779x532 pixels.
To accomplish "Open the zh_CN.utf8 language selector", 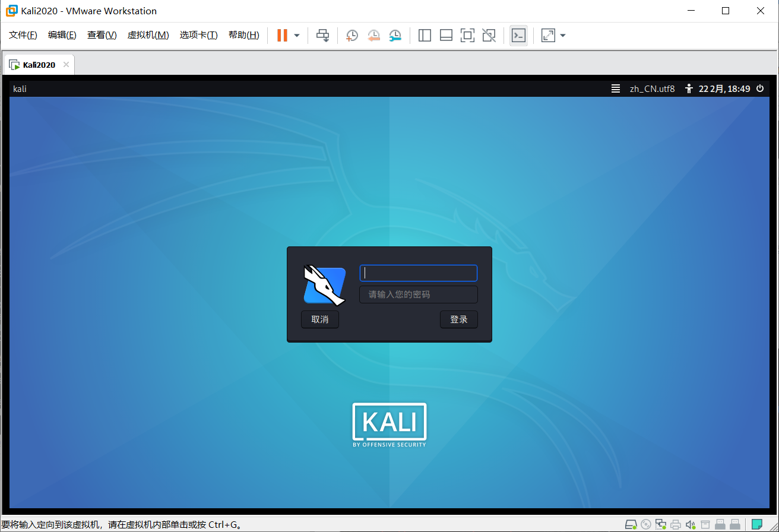I will coord(651,88).
